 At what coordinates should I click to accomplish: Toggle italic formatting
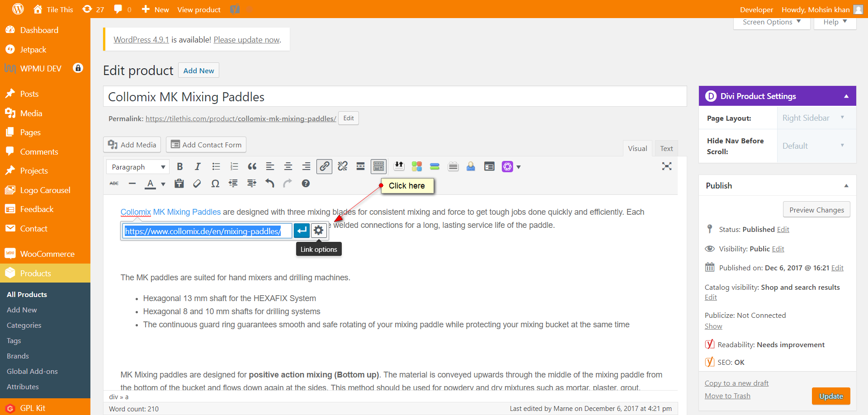pos(198,166)
